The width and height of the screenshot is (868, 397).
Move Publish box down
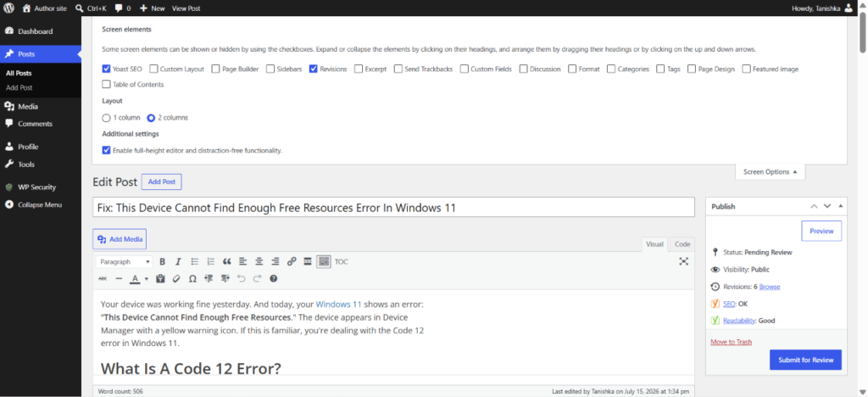[x=827, y=206]
